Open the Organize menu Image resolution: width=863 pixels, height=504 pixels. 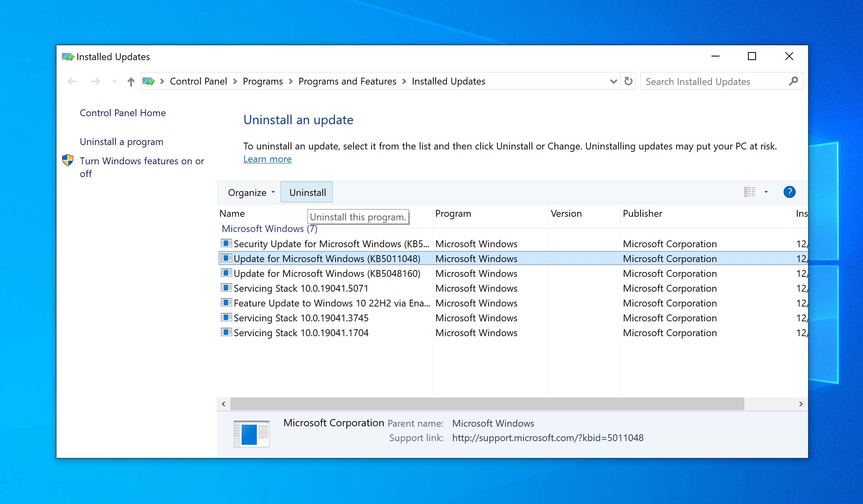(251, 193)
